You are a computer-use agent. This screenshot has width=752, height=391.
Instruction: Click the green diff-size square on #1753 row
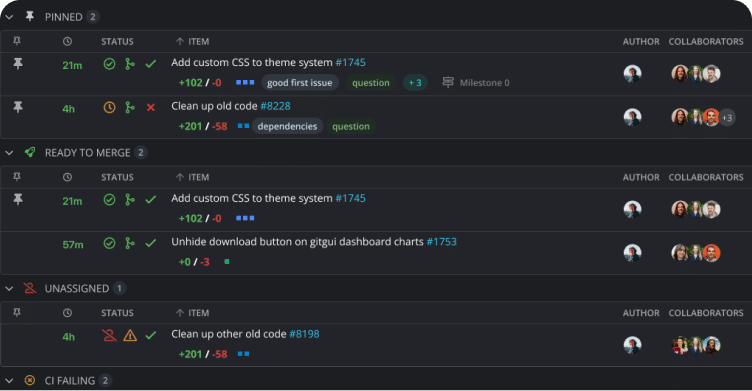coord(227,261)
